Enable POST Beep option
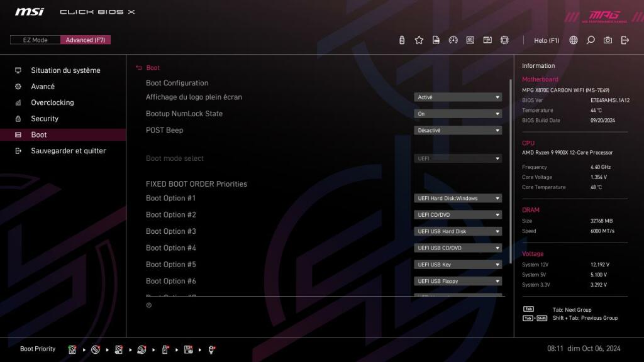This screenshot has height=362, width=644. [x=458, y=130]
